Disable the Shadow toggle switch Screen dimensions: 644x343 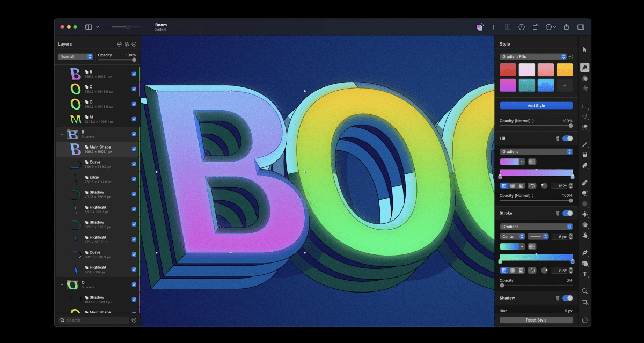(567, 298)
